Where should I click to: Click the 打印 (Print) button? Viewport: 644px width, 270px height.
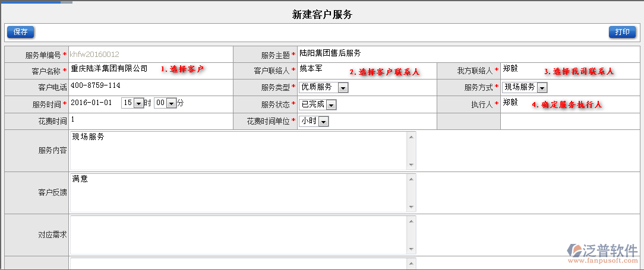[622, 32]
